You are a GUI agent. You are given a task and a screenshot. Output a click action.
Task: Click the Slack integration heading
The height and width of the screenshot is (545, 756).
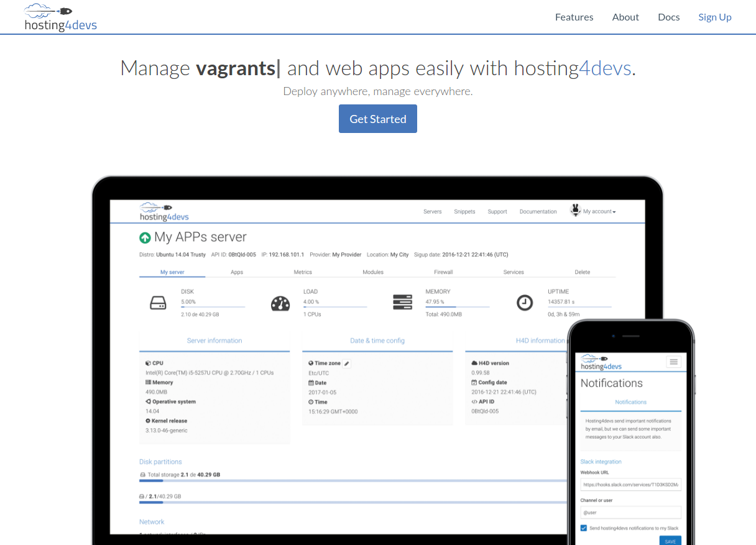601,462
